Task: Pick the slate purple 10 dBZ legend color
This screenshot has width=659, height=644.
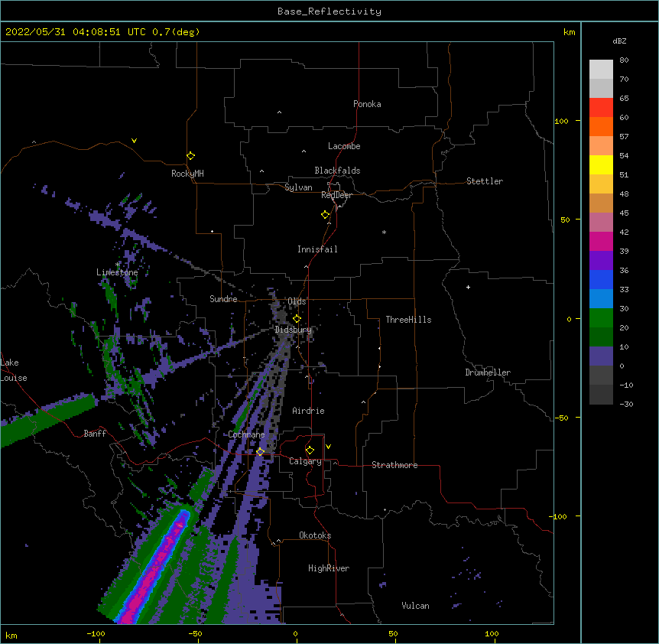Action: [x=601, y=356]
